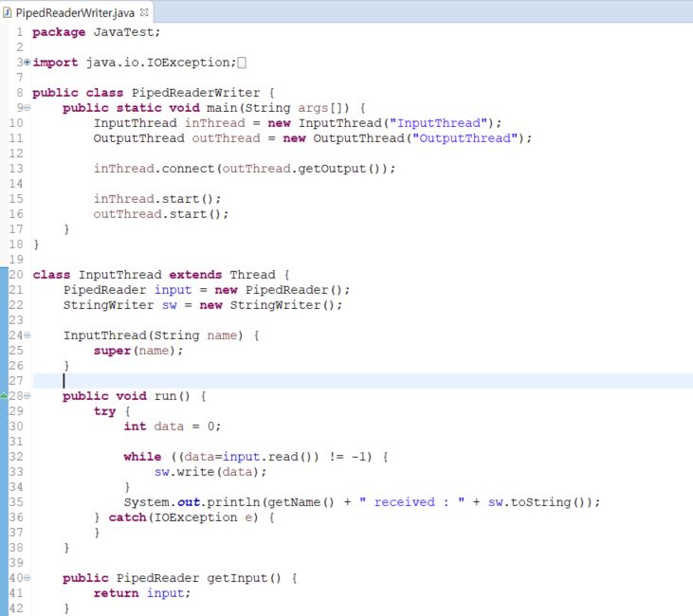Collapse the getInput method at line 40
This screenshot has height=616, width=693.
[x=27, y=578]
